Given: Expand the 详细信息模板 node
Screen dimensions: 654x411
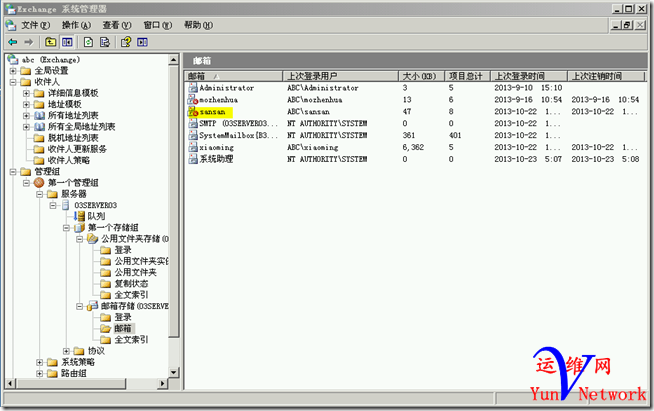Looking at the screenshot, I should pos(26,93).
